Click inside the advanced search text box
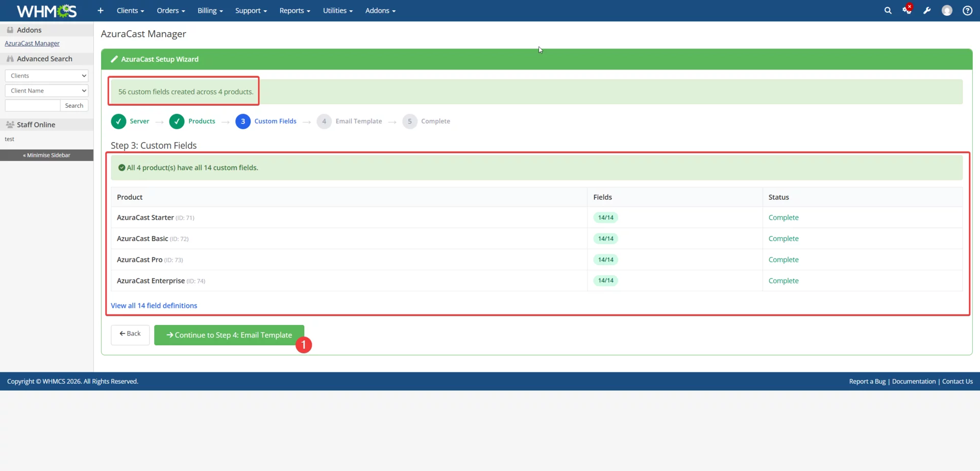Image resolution: width=980 pixels, height=471 pixels. tap(32, 105)
